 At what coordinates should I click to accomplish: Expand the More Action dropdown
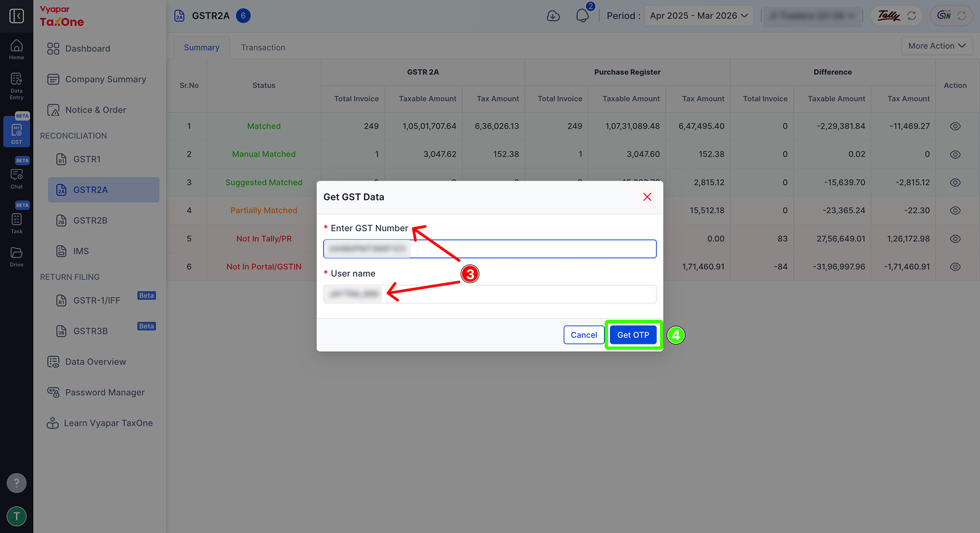click(937, 46)
